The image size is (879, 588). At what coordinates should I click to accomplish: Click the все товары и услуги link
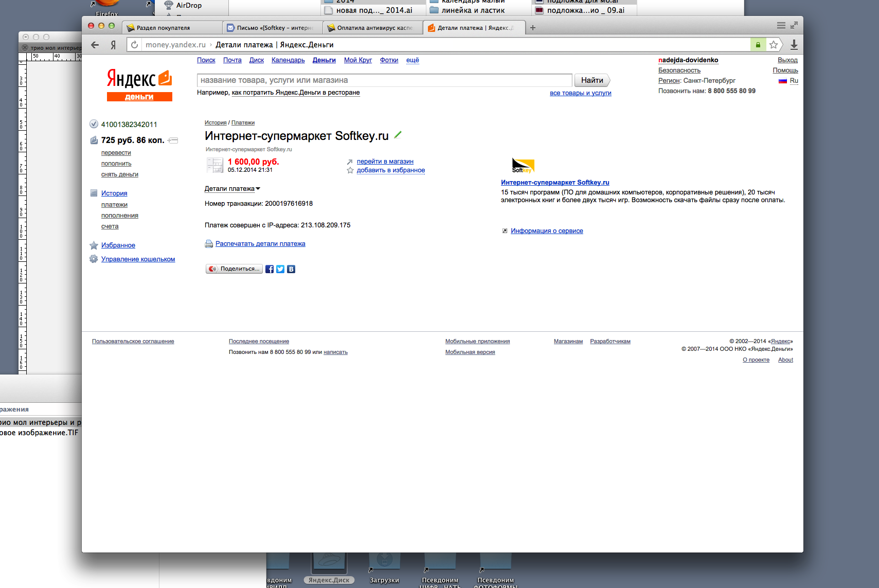click(x=581, y=93)
